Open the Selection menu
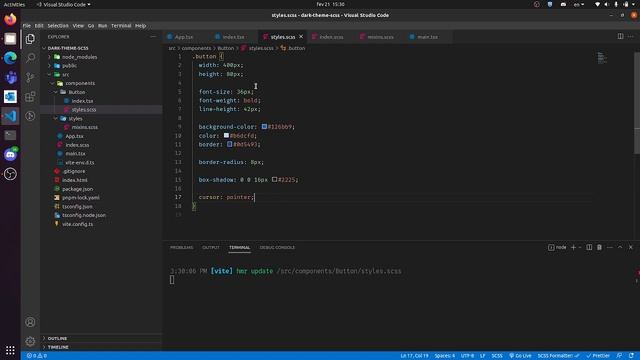Screen dimensions: 640x360 pyautogui.click(x=58, y=26)
